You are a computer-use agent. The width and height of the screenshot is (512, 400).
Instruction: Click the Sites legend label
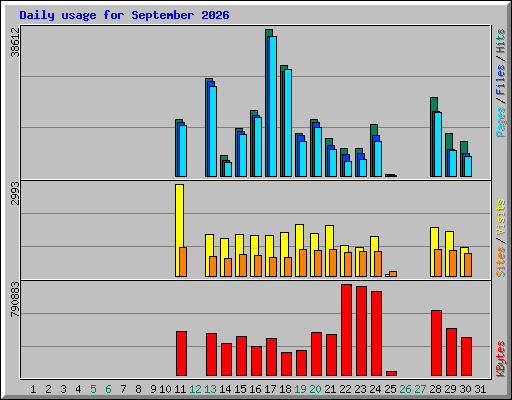(500, 262)
